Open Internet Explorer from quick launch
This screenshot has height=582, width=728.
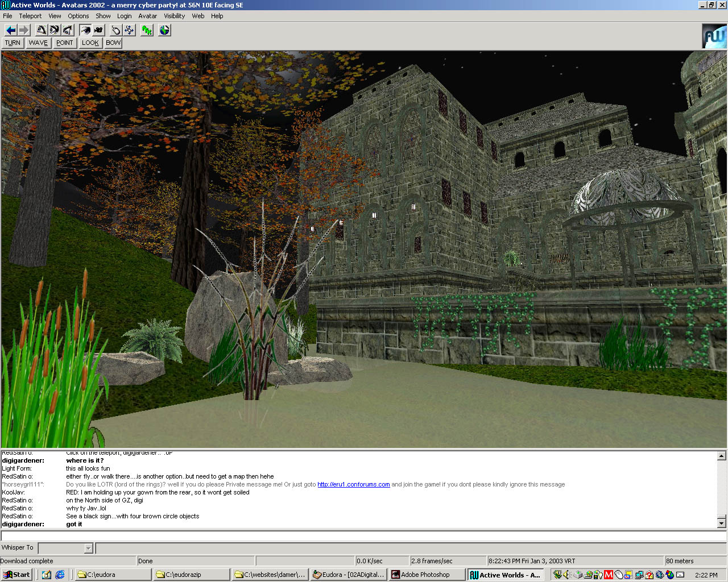tap(60, 575)
